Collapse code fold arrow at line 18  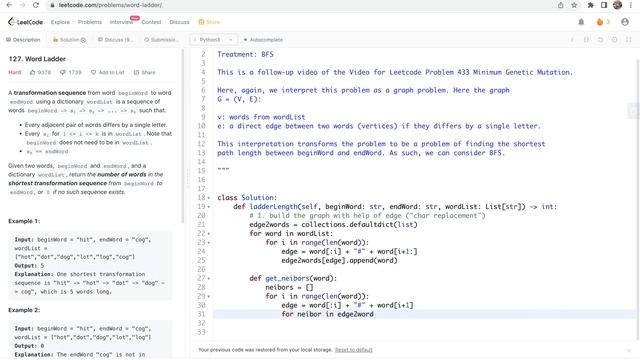pos(209,198)
